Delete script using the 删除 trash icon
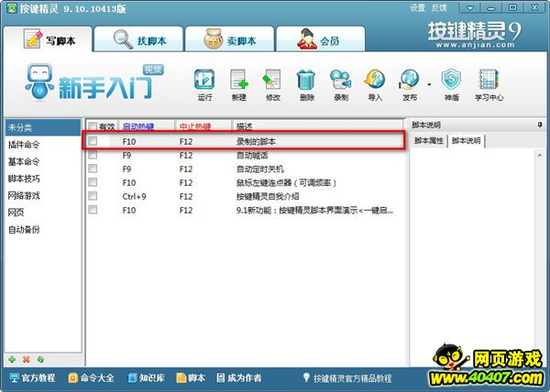Screen dimensions: 550x392 [x=306, y=85]
